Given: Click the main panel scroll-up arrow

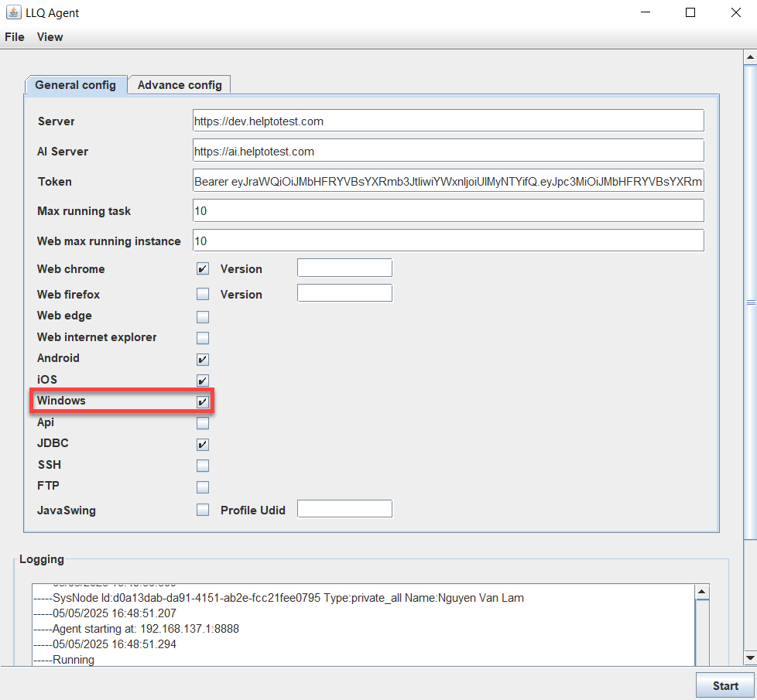Looking at the screenshot, I should click(749, 58).
